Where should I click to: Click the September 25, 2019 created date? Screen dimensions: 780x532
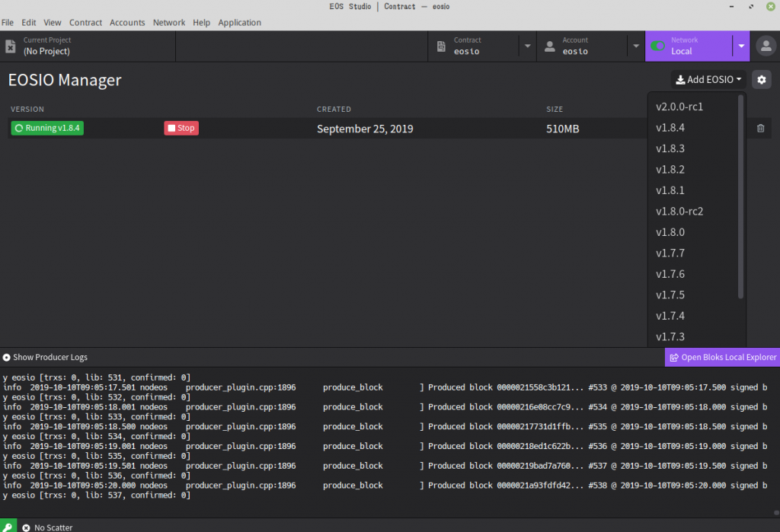[365, 129]
